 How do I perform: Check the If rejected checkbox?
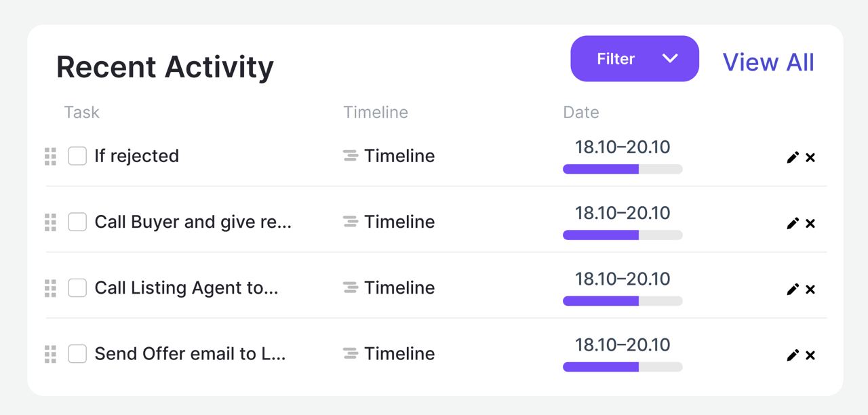tap(77, 156)
